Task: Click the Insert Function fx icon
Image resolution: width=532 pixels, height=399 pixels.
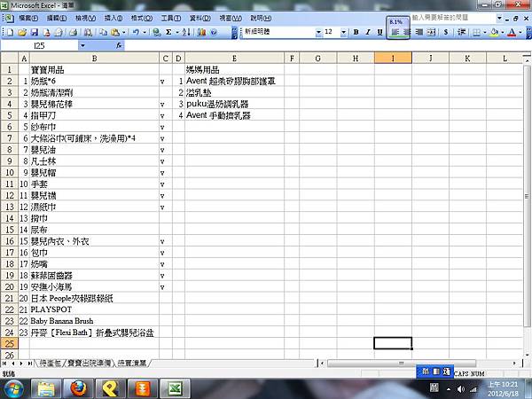Action: 119,45
